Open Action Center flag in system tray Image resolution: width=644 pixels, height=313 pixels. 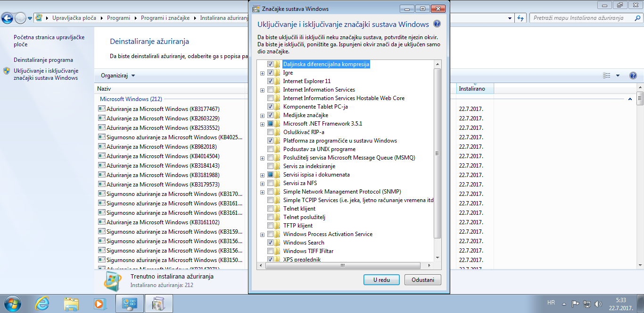(575, 304)
